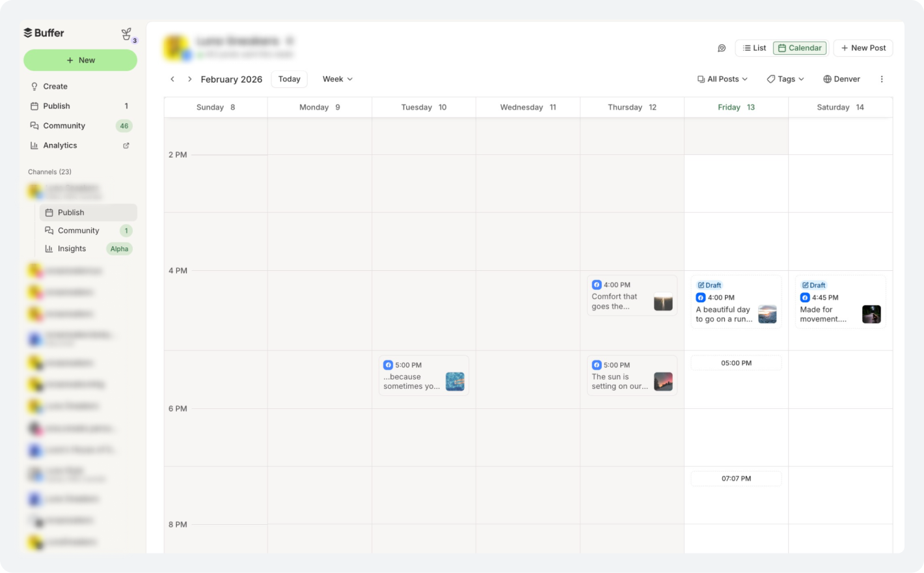Open Saturday draft 'Made for movement'
Screen dimensions: 924x573
(840, 302)
